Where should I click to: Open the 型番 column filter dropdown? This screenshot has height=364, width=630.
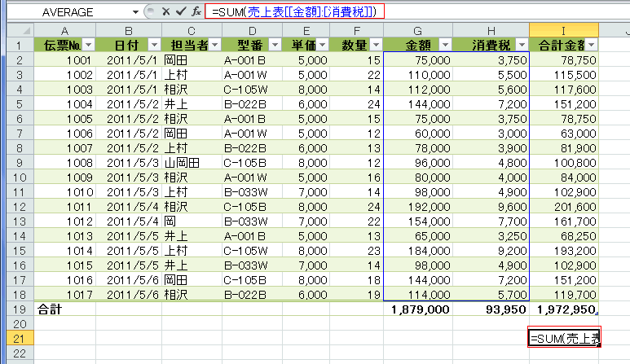[274, 44]
